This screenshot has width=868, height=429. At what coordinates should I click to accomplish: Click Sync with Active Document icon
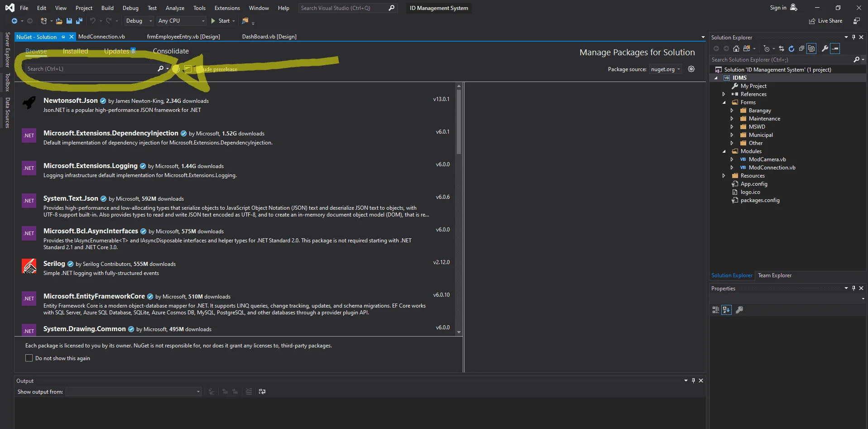click(x=782, y=48)
